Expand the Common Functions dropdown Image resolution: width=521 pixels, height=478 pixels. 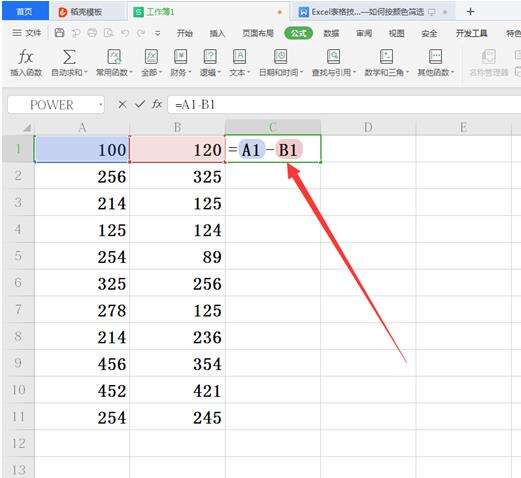click(x=114, y=72)
